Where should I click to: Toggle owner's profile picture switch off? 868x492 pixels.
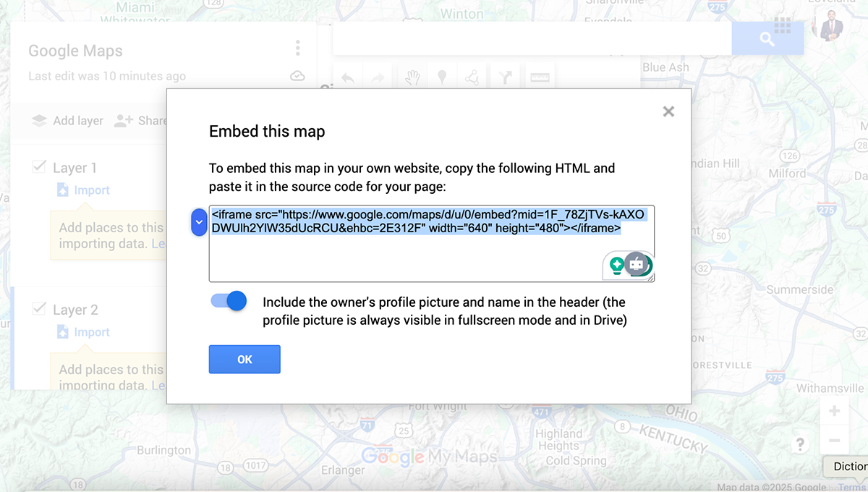pos(229,301)
